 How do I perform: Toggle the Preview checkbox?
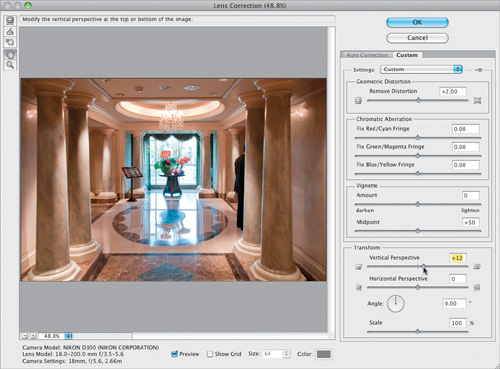tap(174, 354)
